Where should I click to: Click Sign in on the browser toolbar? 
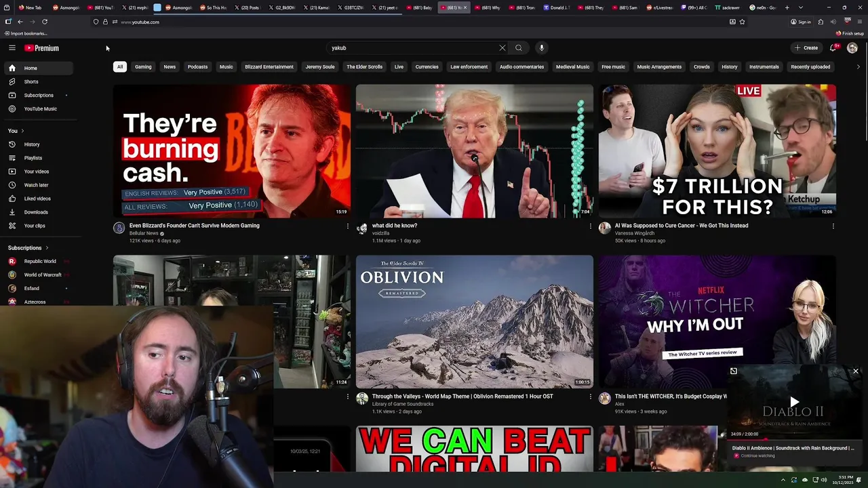pyautogui.click(x=801, y=22)
